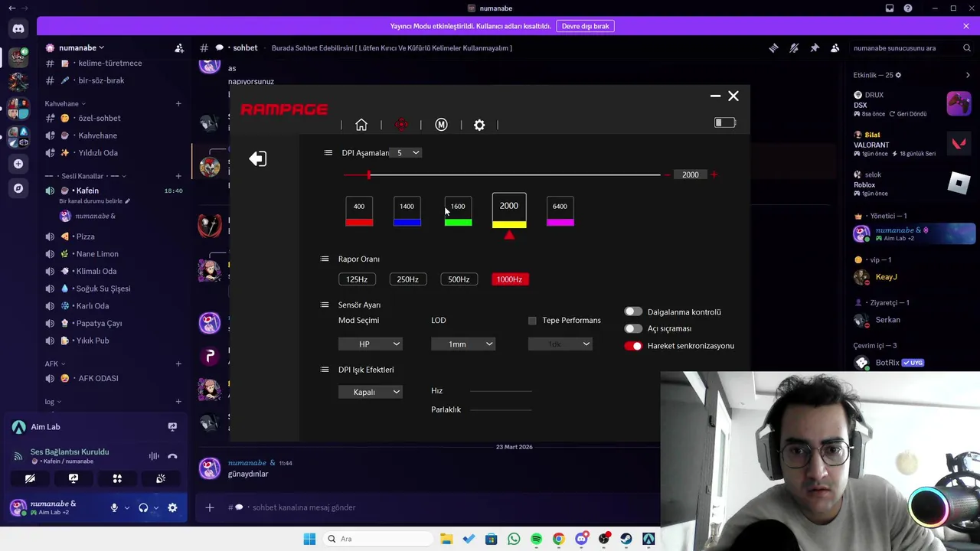Image resolution: width=980 pixels, height=551 pixels.
Task: Open Discord direct messages home icon
Action: click(x=18, y=29)
